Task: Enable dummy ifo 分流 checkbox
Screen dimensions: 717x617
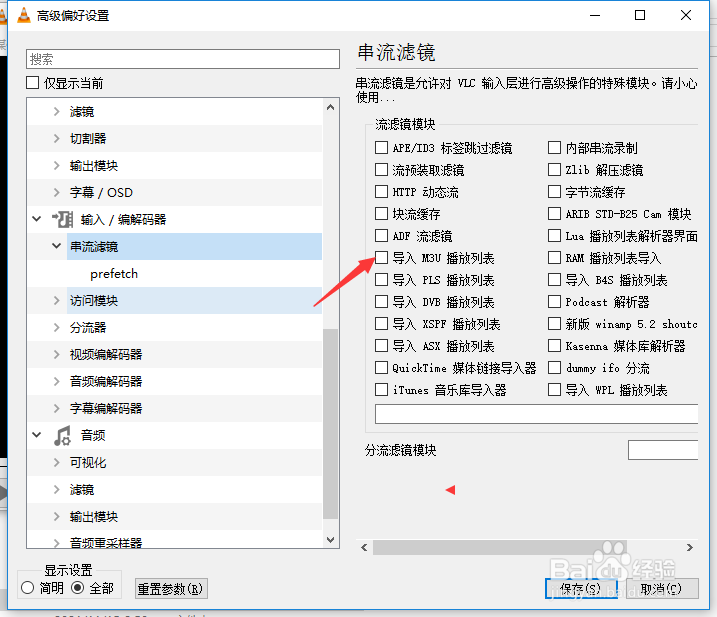Action: pyautogui.click(x=554, y=367)
